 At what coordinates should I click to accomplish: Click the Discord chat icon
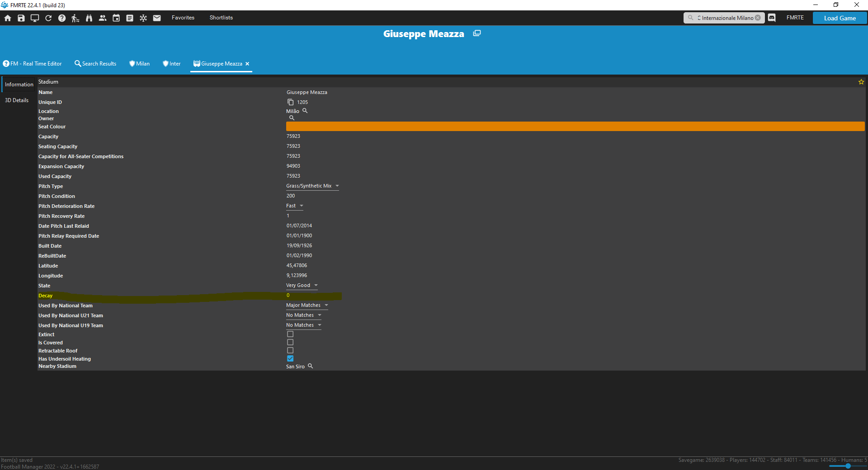(x=772, y=18)
